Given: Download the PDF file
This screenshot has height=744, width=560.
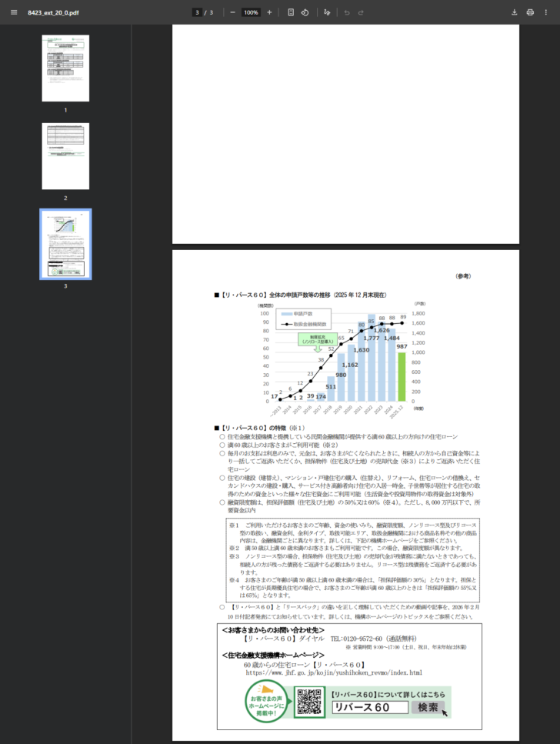Looking at the screenshot, I should (x=515, y=12).
